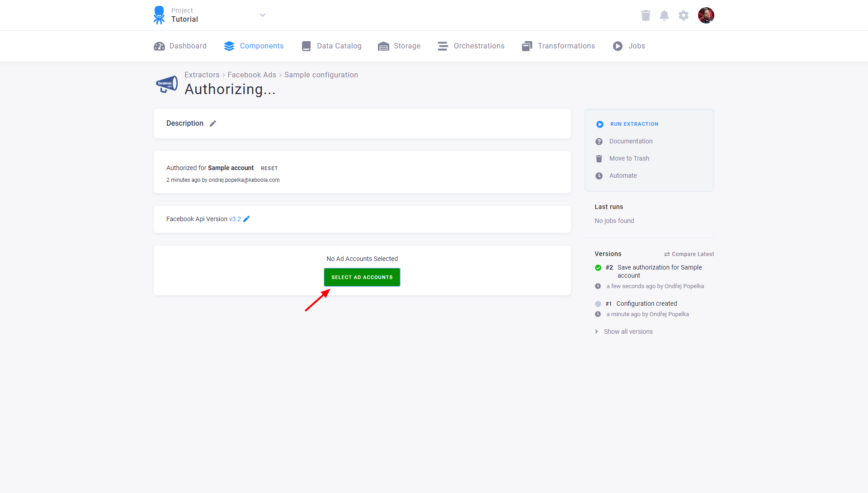This screenshot has height=493, width=868.
Task: Open the Storage tab
Action: pyautogui.click(x=399, y=46)
